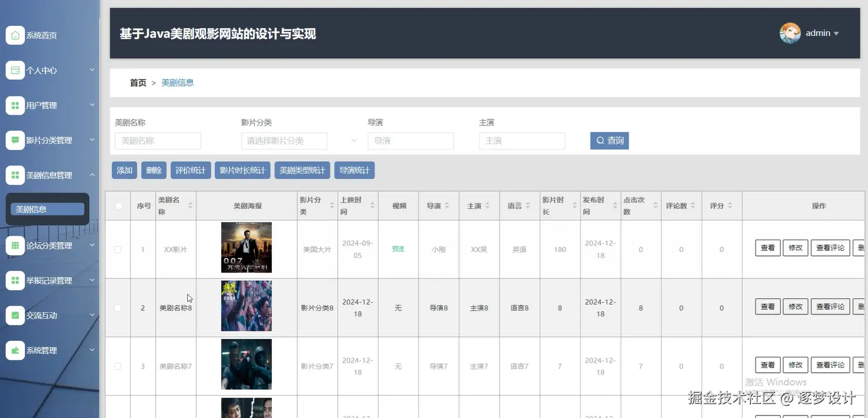The image size is (868, 418).
Task: Click 查看评论 for 美剧名称7 row
Action: [x=830, y=365]
